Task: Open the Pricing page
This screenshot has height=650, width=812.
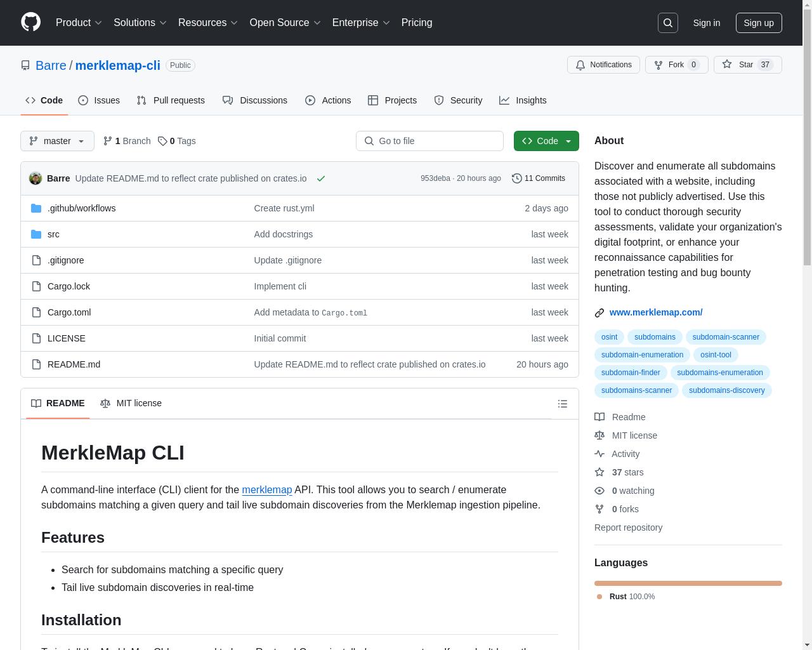Action: click(417, 23)
